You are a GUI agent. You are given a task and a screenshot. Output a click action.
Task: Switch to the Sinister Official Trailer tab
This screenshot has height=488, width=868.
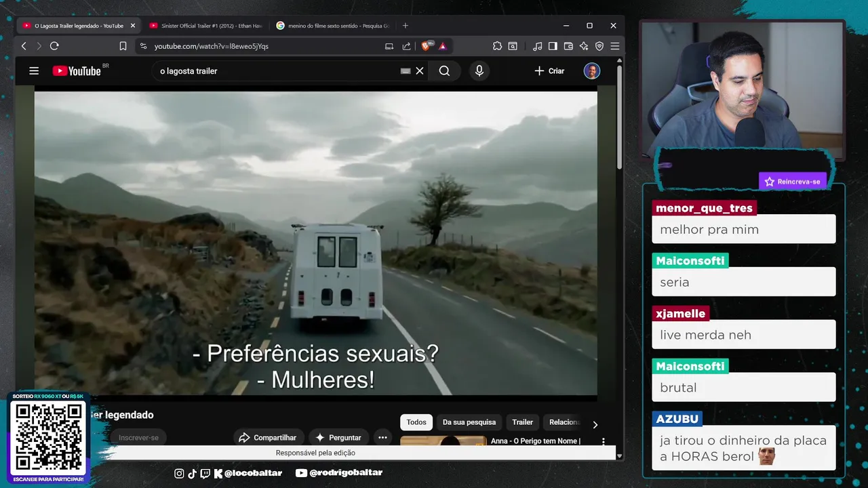(x=205, y=26)
